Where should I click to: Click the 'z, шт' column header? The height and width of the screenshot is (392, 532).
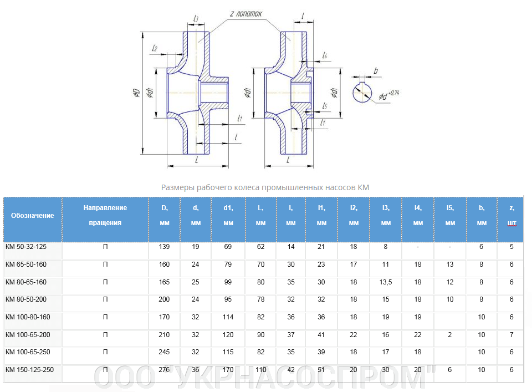tap(511, 216)
